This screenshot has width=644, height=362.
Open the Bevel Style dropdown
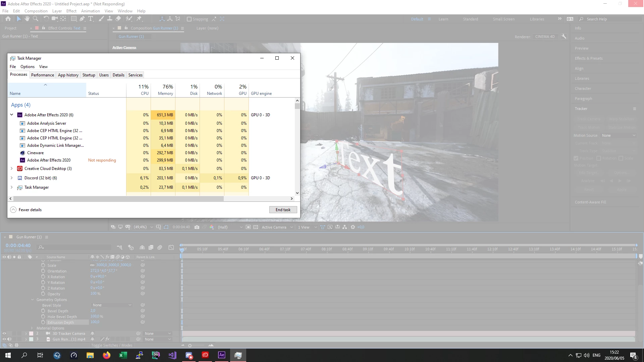click(112, 305)
